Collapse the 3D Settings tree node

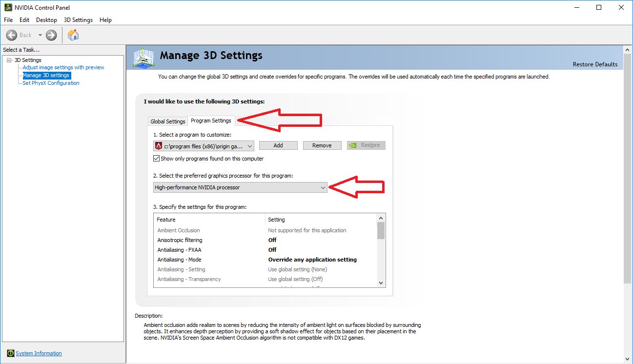(x=9, y=60)
